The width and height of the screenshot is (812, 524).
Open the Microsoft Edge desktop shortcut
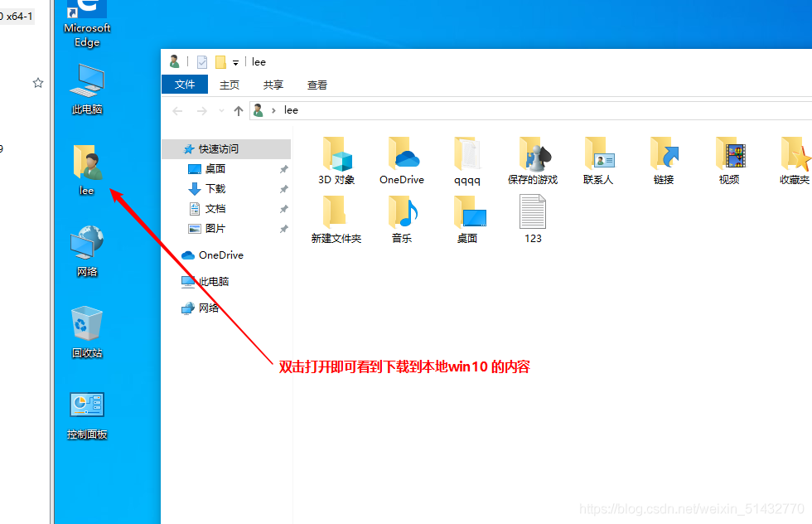coord(86,23)
